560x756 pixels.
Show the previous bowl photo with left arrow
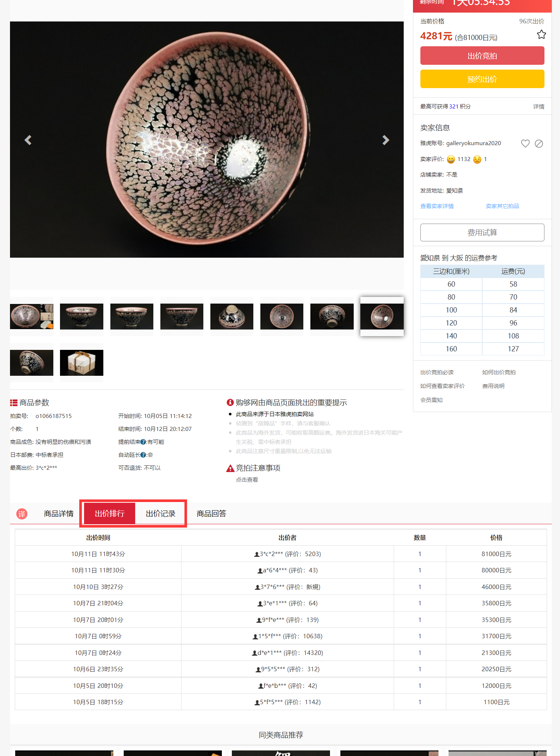28,140
